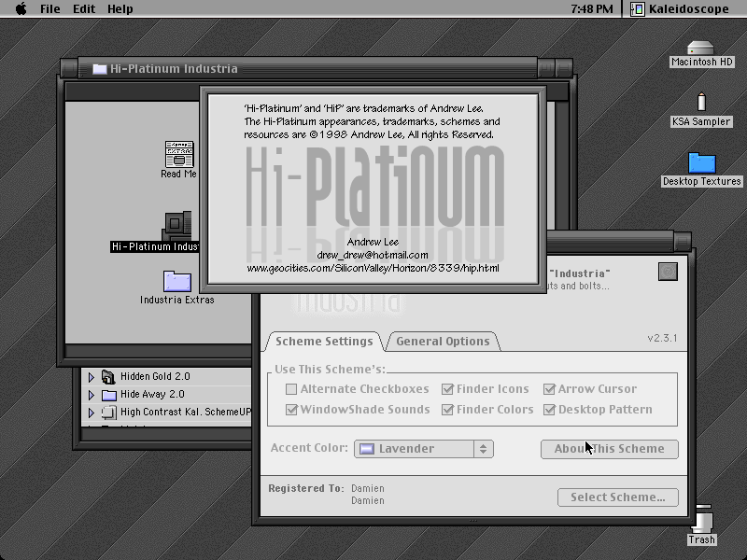Select the Trash icon
The image size is (747, 560).
point(702,520)
